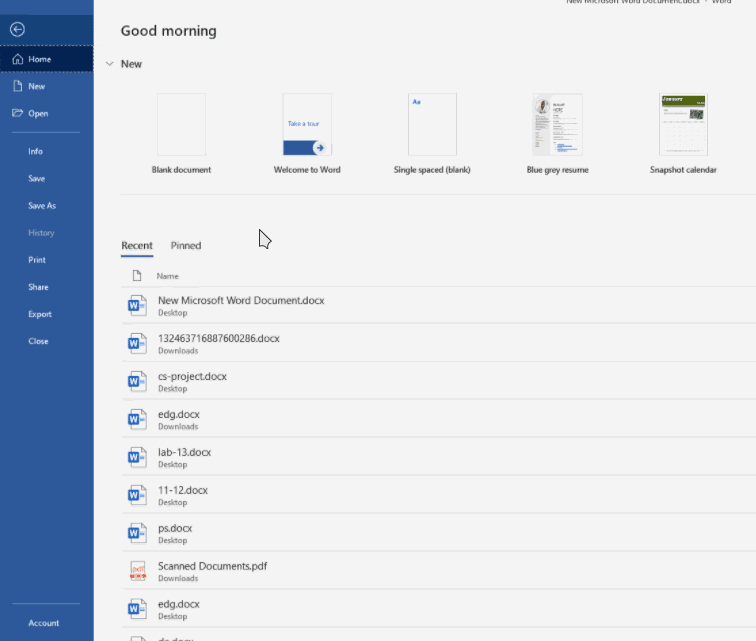The width and height of the screenshot is (756, 641).
Task: Switch to the Pinned tab
Action: point(186,245)
